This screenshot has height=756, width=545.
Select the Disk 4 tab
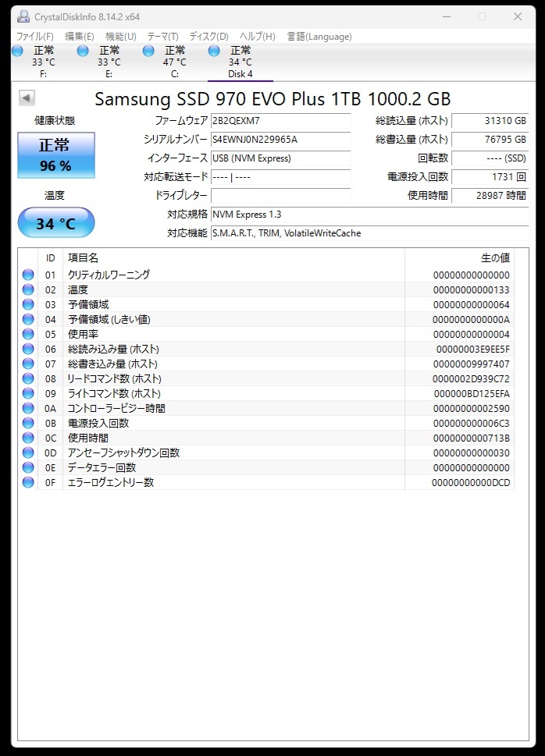click(x=240, y=62)
